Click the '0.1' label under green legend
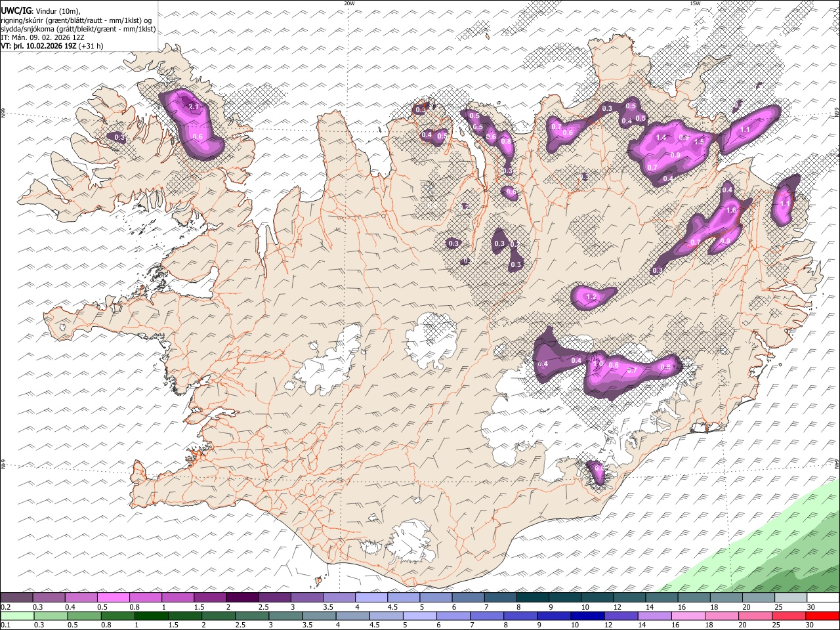This screenshot has width=840, height=630. 5,625
